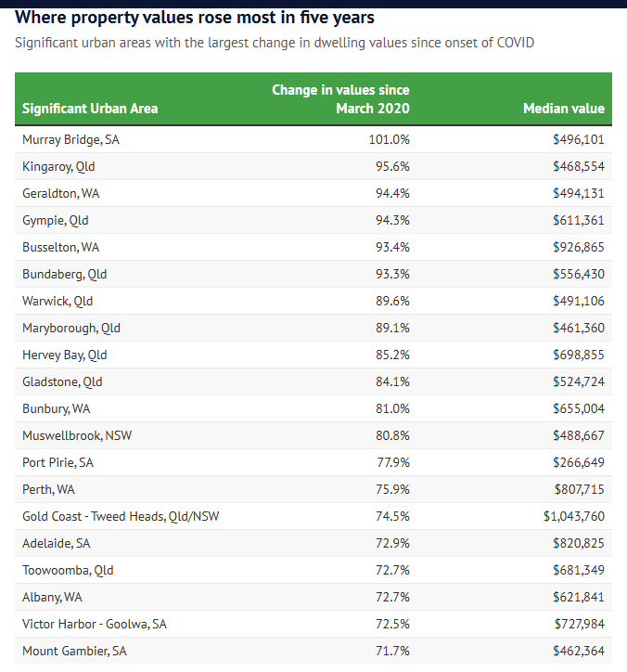Click Port Pirie's $266,649 median value
Image resolution: width=627 pixels, height=672 pixels.
coord(576,462)
